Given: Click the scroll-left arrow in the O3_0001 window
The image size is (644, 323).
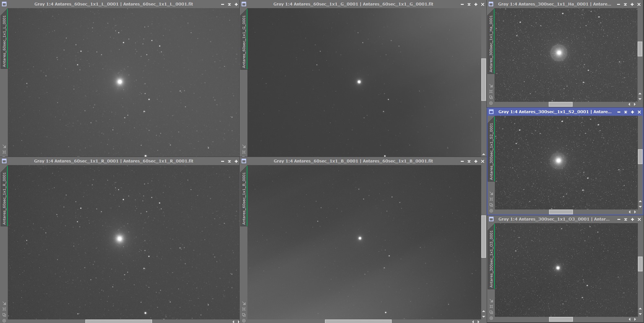Looking at the screenshot, I should [x=630, y=319].
